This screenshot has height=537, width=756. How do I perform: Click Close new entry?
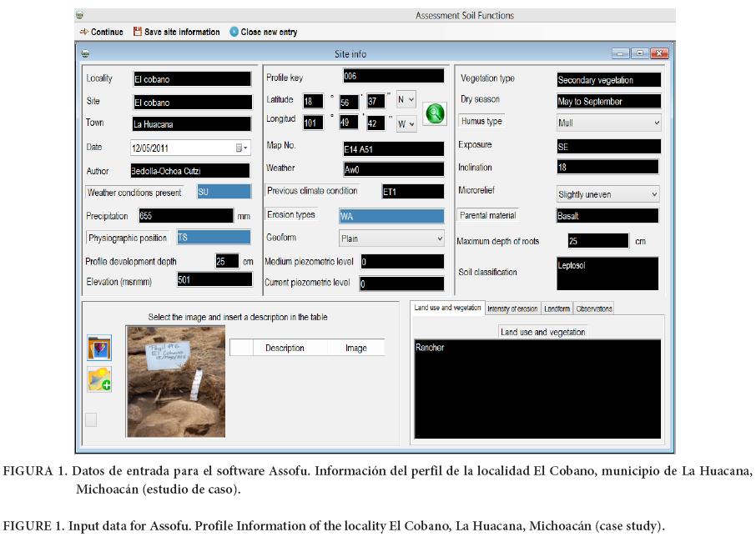pos(263,33)
